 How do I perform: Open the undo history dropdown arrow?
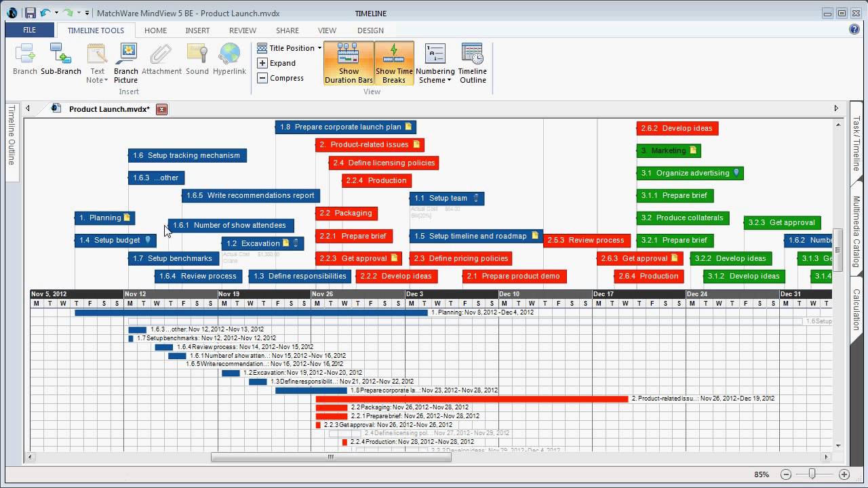(x=56, y=13)
